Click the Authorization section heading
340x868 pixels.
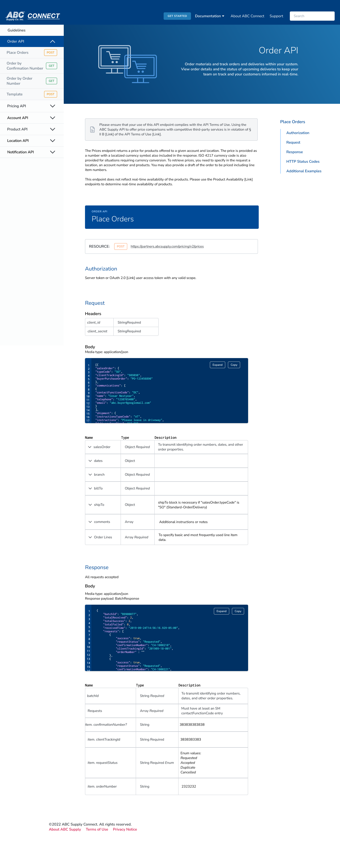[x=101, y=269]
